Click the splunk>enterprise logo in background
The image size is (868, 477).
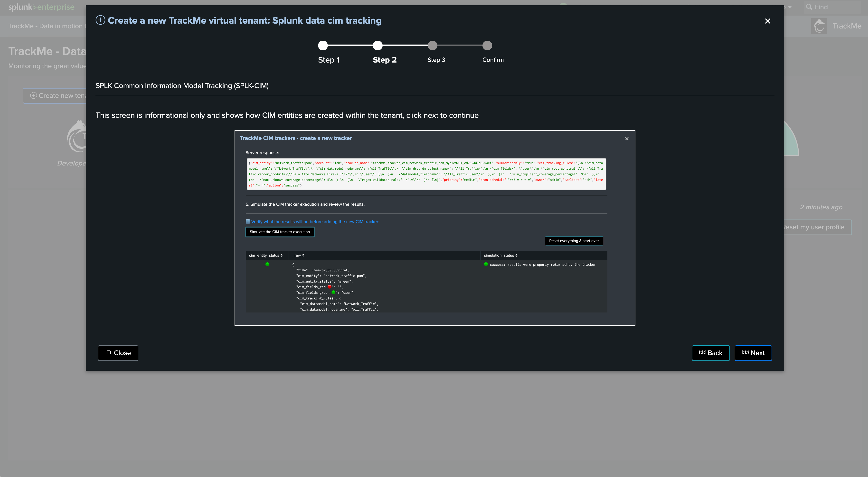[41, 7]
